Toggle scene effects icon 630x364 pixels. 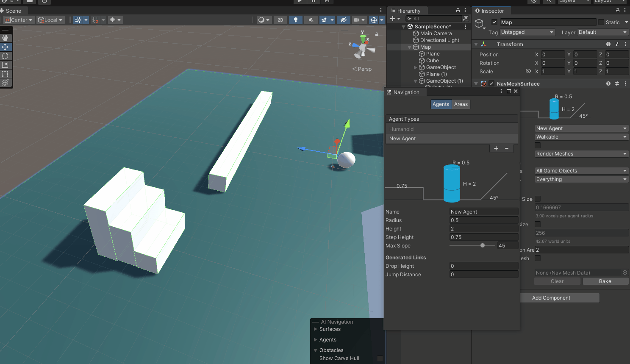(324, 20)
